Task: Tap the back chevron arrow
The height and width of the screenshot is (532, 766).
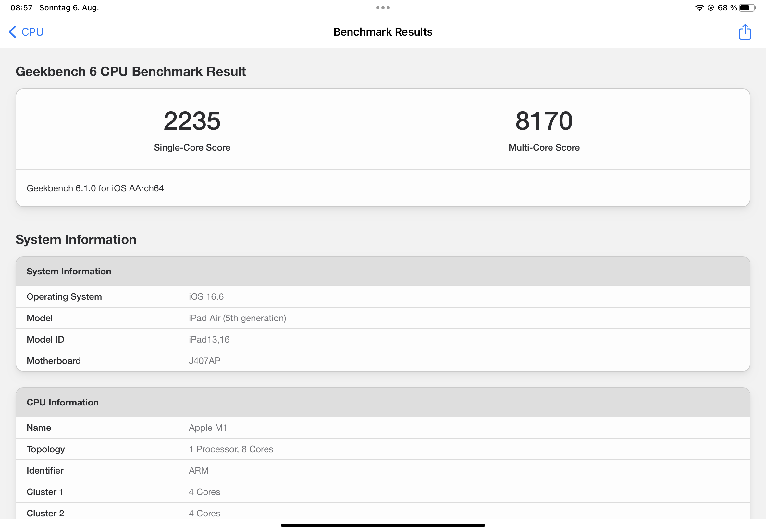Action: [x=12, y=32]
